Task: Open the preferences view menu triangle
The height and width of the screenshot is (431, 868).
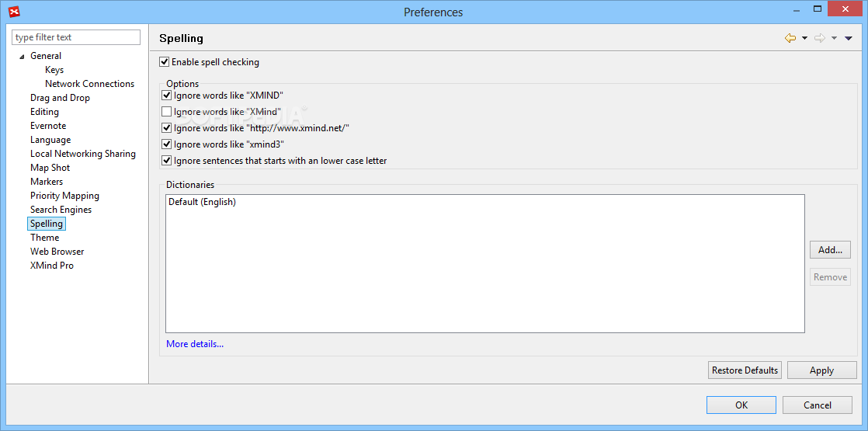Action: (849, 38)
